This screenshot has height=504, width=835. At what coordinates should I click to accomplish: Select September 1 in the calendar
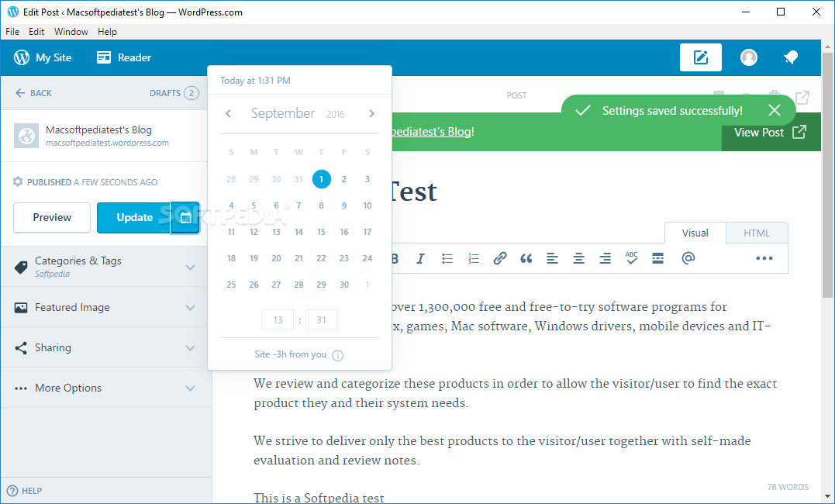point(321,179)
